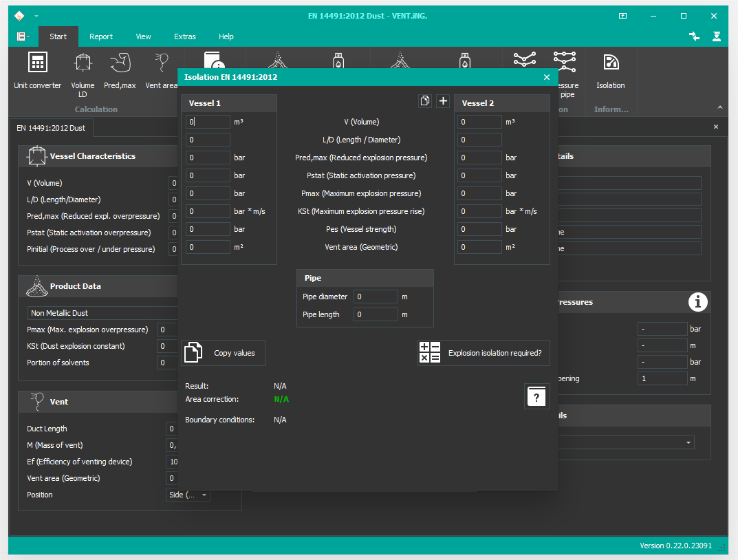
Task: Open the Unit converter tool
Action: pyautogui.click(x=38, y=71)
